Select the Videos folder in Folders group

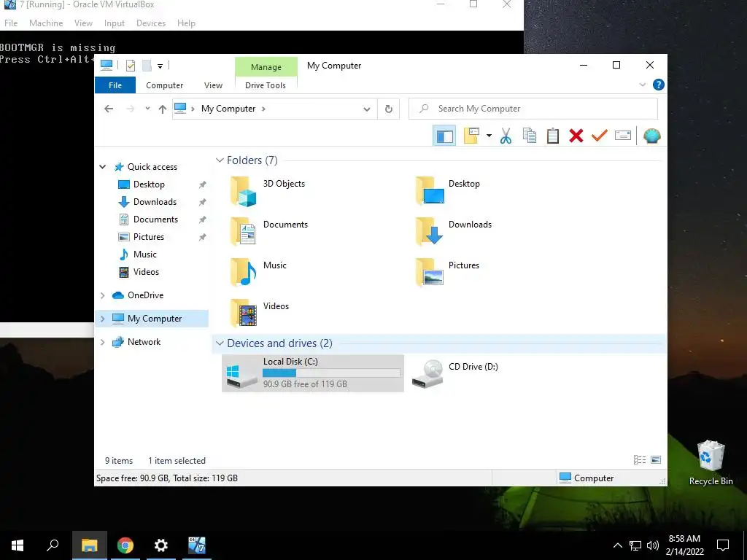point(260,313)
